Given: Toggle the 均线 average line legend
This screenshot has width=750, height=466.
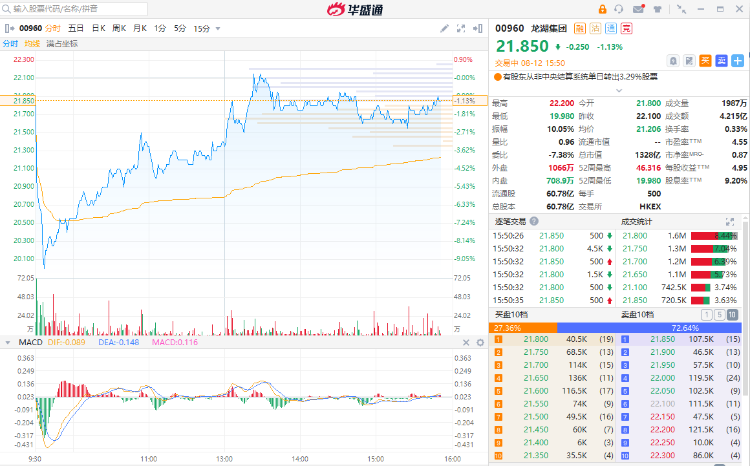Looking at the screenshot, I should [32, 44].
